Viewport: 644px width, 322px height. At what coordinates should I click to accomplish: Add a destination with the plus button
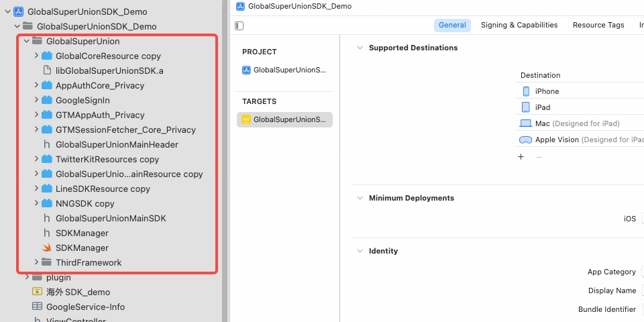click(x=521, y=157)
